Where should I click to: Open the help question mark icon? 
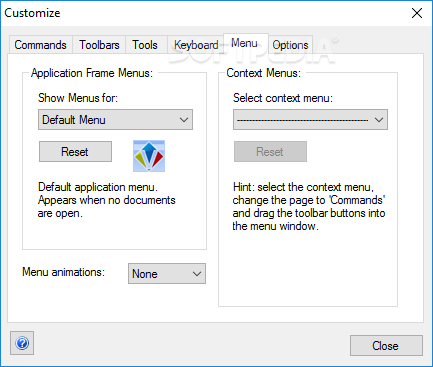click(22, 343)
